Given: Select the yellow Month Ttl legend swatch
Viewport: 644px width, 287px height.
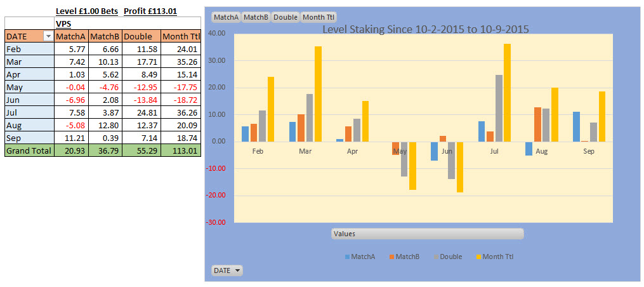Looking at the screenshot, I should pyautogui.click(x=478, y=257).
